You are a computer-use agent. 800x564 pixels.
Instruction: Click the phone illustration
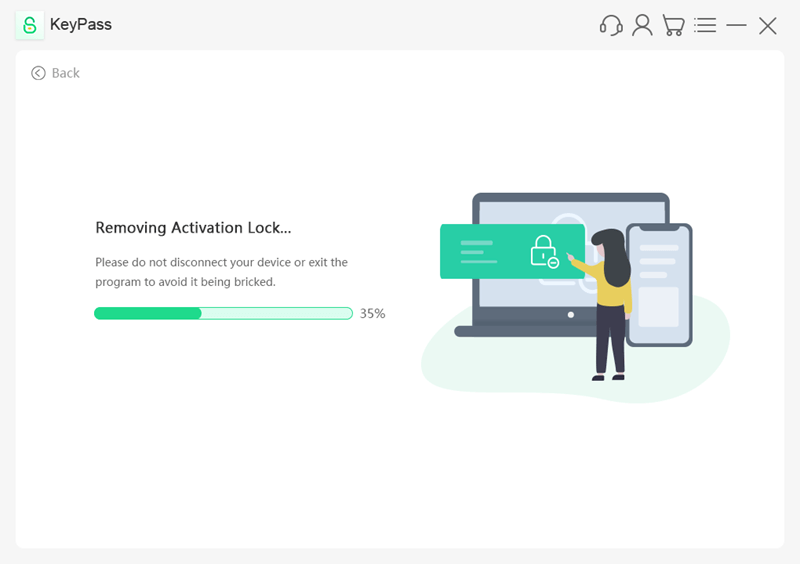coord(659,285)
